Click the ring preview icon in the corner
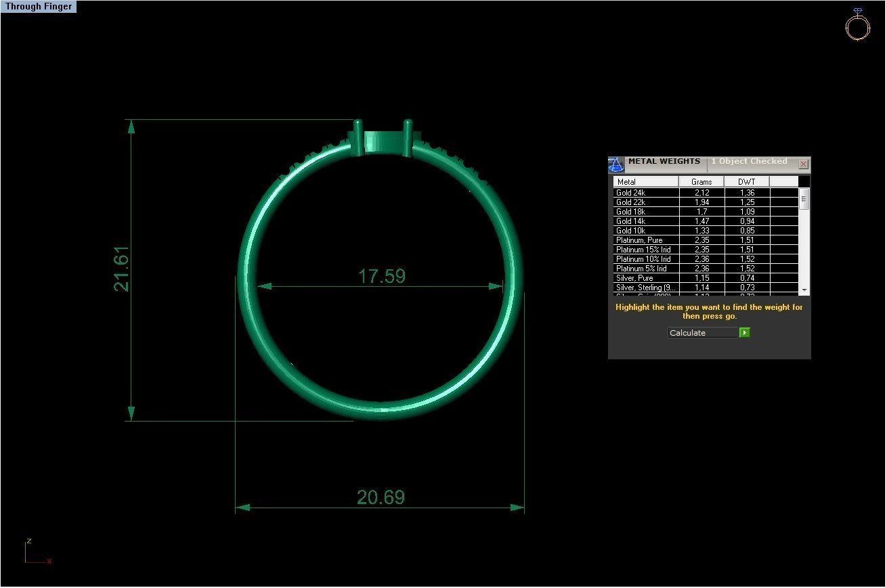The image size is (885, 588). [857, 24]
